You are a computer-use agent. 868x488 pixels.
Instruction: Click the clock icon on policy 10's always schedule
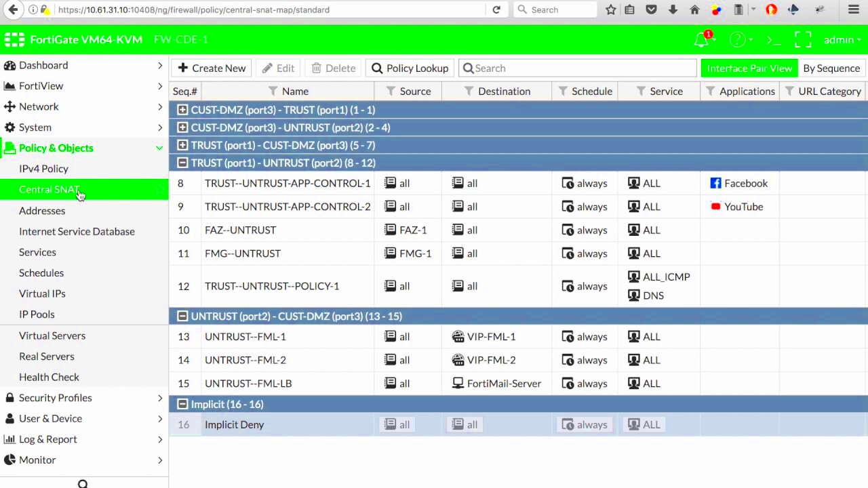(568, 230)
